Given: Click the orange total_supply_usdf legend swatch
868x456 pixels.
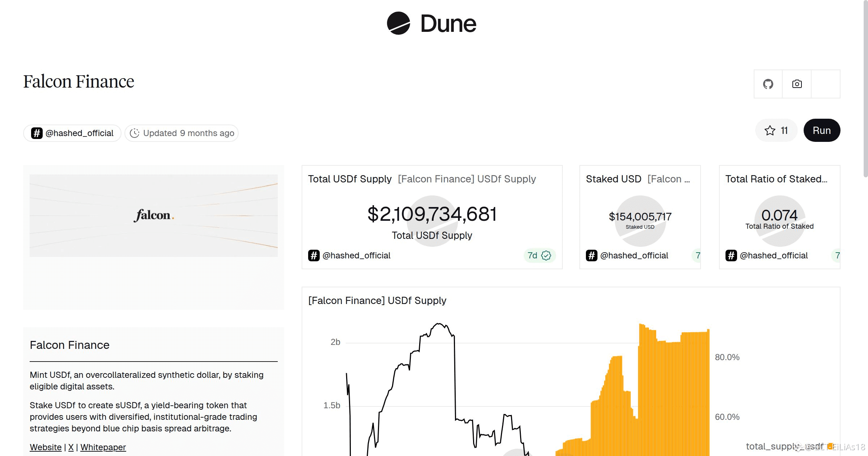Looking at the screenshot, I should pos(830,446).
